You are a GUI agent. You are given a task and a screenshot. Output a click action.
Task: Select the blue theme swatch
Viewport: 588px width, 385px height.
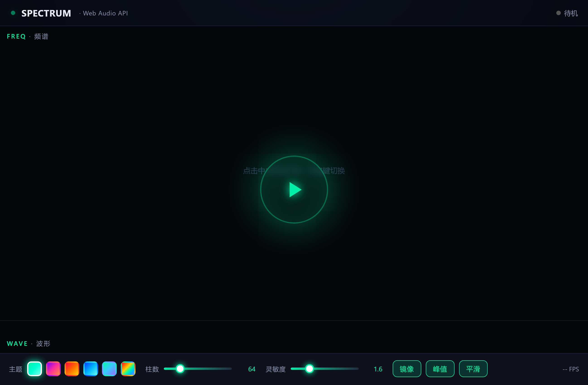point(91,369)
